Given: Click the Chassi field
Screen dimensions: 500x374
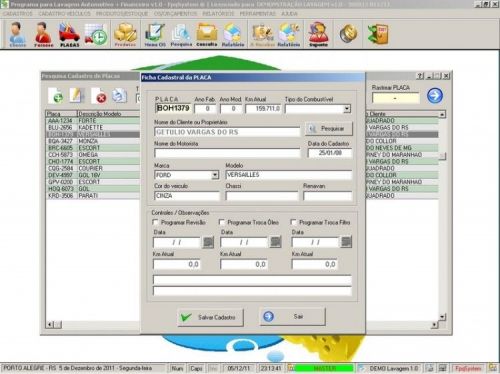Looking at the screenshot, I should [262, 196].
